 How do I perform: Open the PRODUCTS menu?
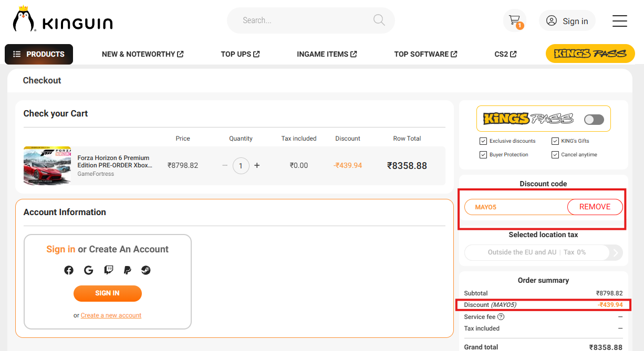[x=39, y=54]
